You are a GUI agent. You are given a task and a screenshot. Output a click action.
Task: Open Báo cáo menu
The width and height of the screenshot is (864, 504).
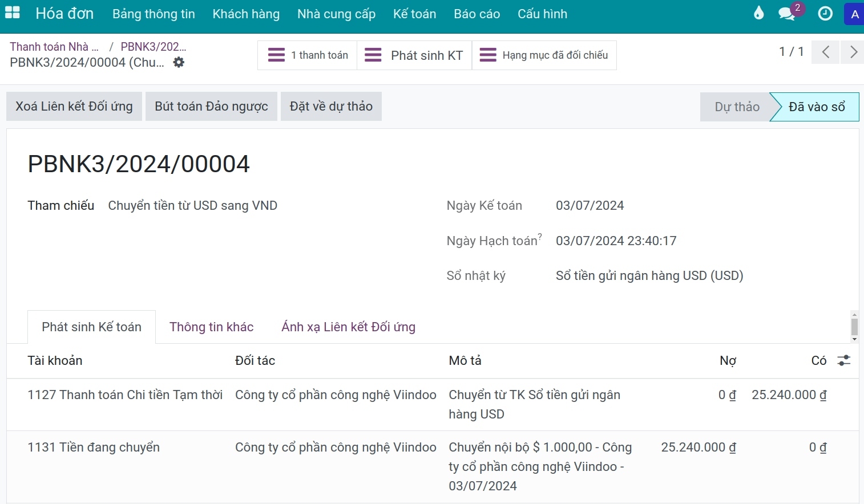[x=477, y=14]
